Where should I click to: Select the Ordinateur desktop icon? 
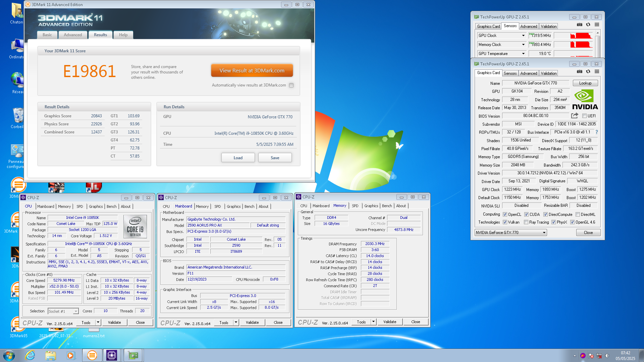pos(16,49)
